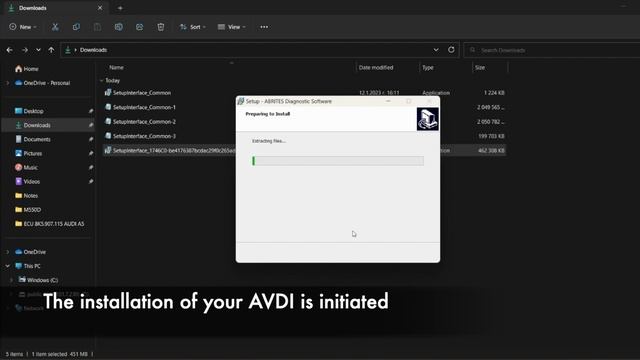The image size is (640, 360).
Task: Select Home in navigation pane
Action: click(x=27, y=69)
